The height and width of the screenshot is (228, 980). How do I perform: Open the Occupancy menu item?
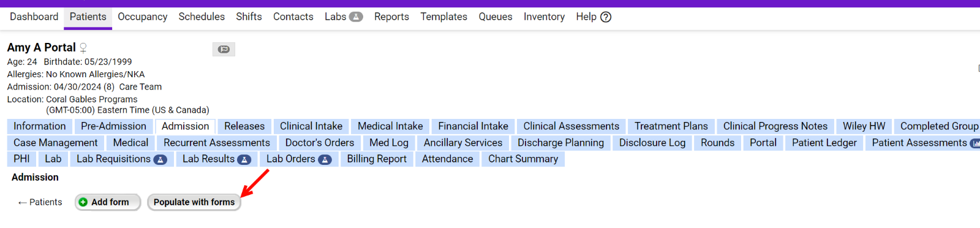pos(143,17)
